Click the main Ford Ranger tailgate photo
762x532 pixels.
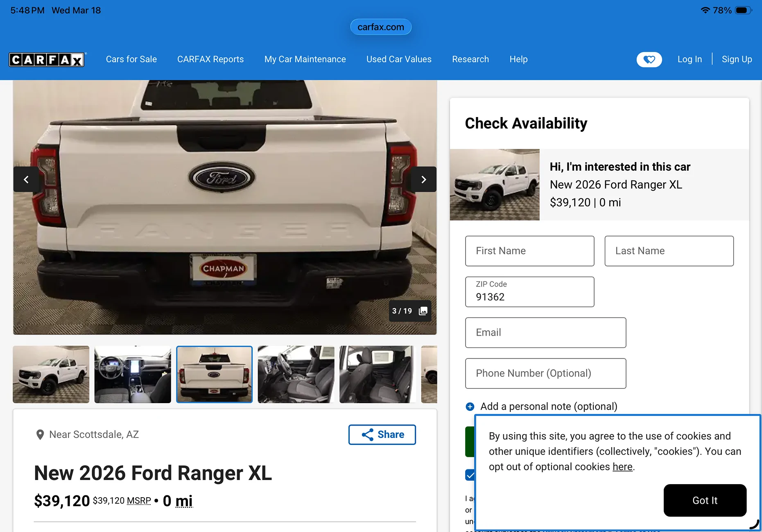(225, 207)
